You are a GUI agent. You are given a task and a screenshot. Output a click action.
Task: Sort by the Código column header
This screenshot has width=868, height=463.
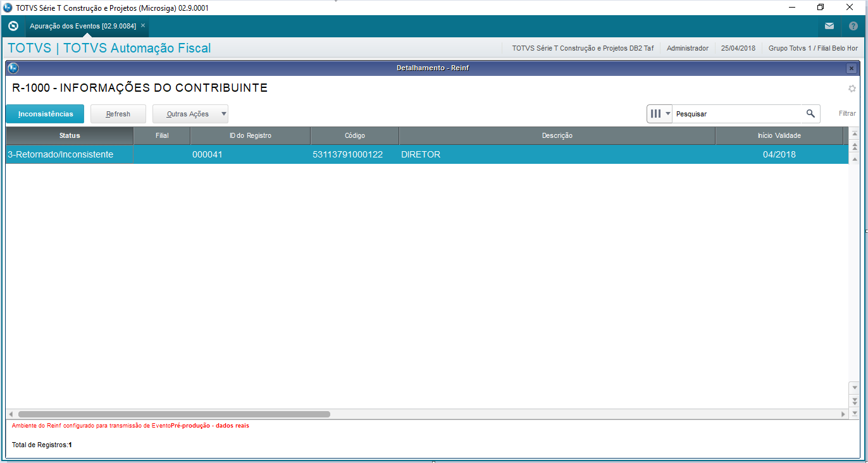355,136
